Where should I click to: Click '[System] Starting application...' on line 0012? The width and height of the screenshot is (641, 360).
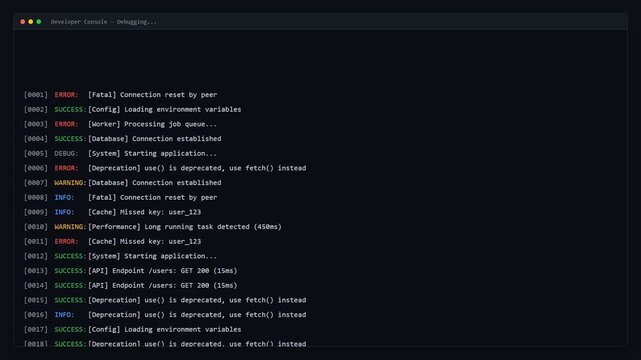click(x=152, y=256)
